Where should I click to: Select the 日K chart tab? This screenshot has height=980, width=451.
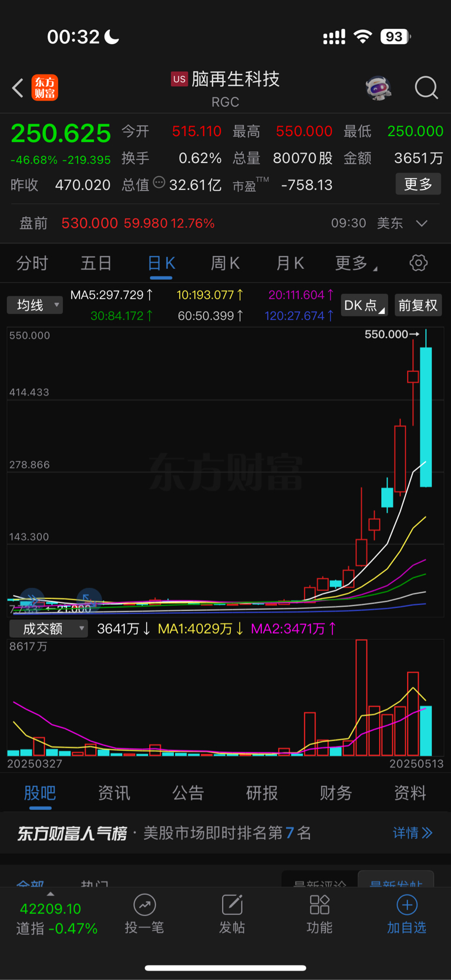click(x=161, y=263)
